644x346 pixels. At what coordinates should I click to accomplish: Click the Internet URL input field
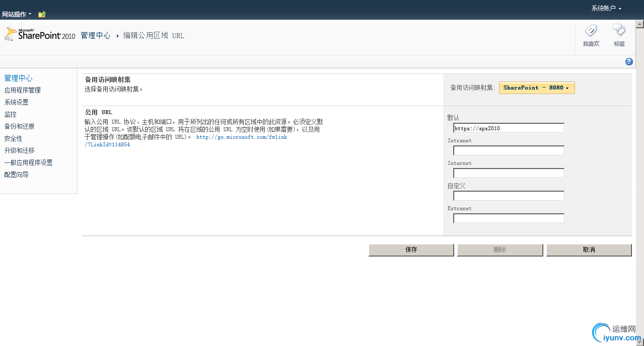pyautogui.click(x=509, y=173)
